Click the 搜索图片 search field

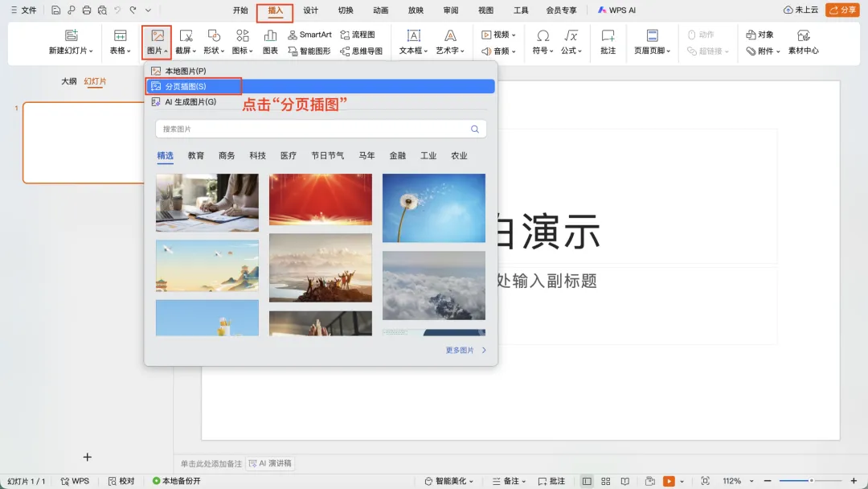(x=321, y=129)
